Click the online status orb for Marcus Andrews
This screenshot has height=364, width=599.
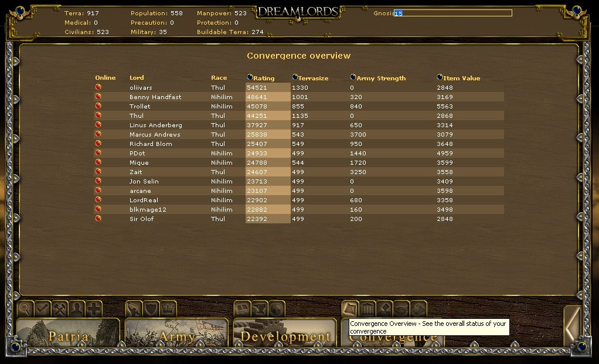pyautogui.click(x=98, y=134)
